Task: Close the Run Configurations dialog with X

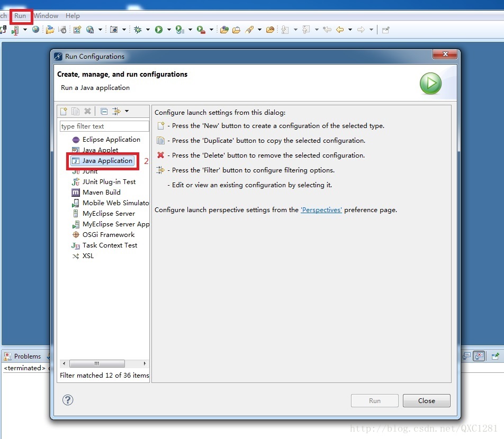Action: [x=445, y=54]
